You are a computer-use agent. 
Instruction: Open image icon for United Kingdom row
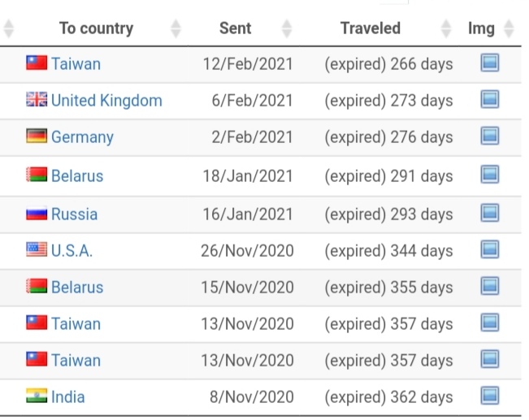(x=489, y=99)
